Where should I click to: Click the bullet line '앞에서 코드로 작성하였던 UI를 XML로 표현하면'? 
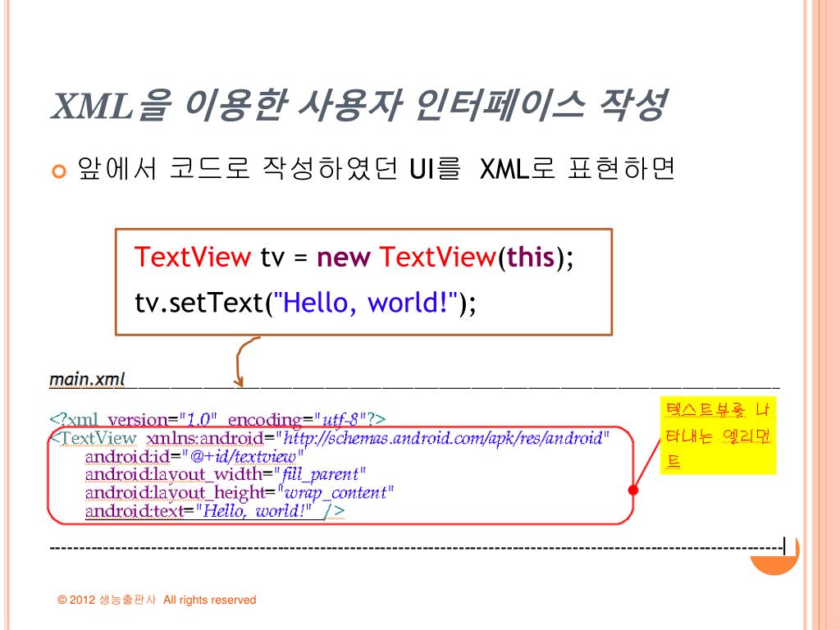tap(376, 168)
